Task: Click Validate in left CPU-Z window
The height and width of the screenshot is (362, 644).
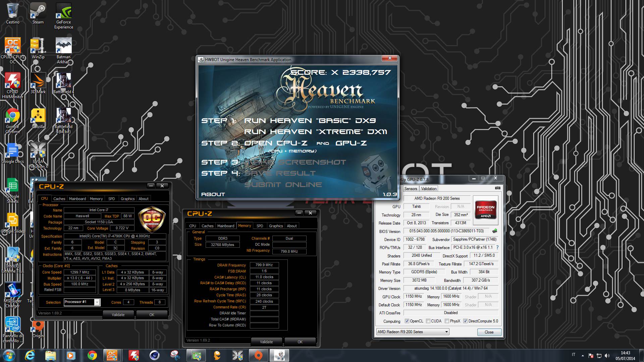Action: tap(118, 315)
